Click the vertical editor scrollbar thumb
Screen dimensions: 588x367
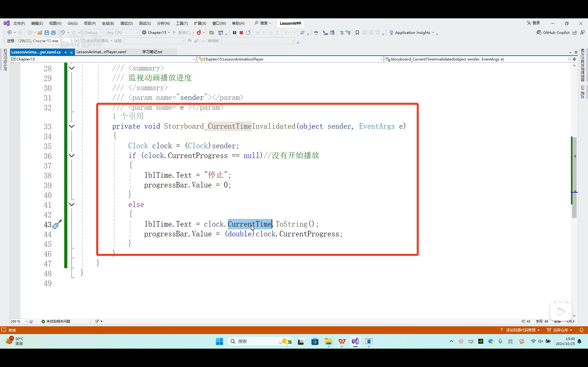(x=574, y=177)
